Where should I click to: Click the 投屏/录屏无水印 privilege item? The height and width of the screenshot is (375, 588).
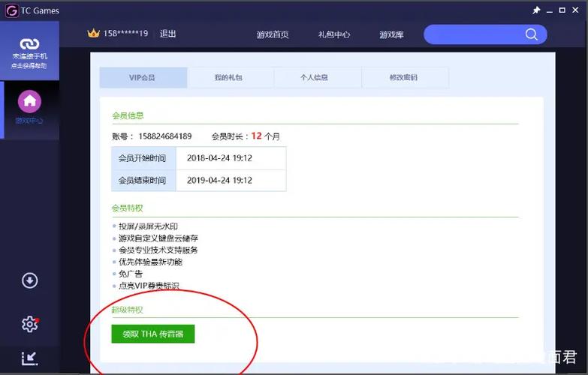[x=148, y=226]
